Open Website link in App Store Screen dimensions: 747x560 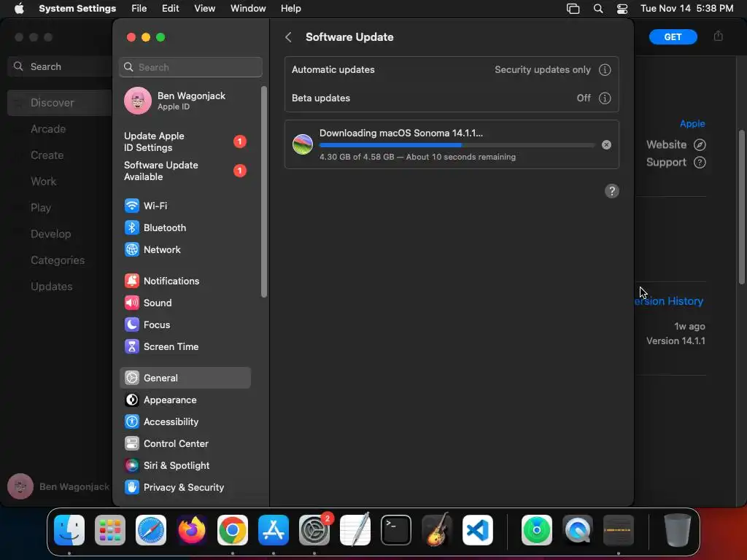[676, 145]
